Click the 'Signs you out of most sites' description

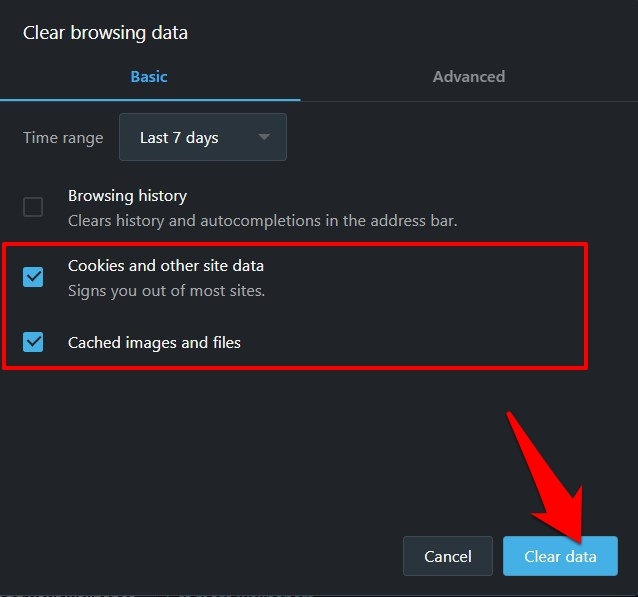click(x=166, y=291)
